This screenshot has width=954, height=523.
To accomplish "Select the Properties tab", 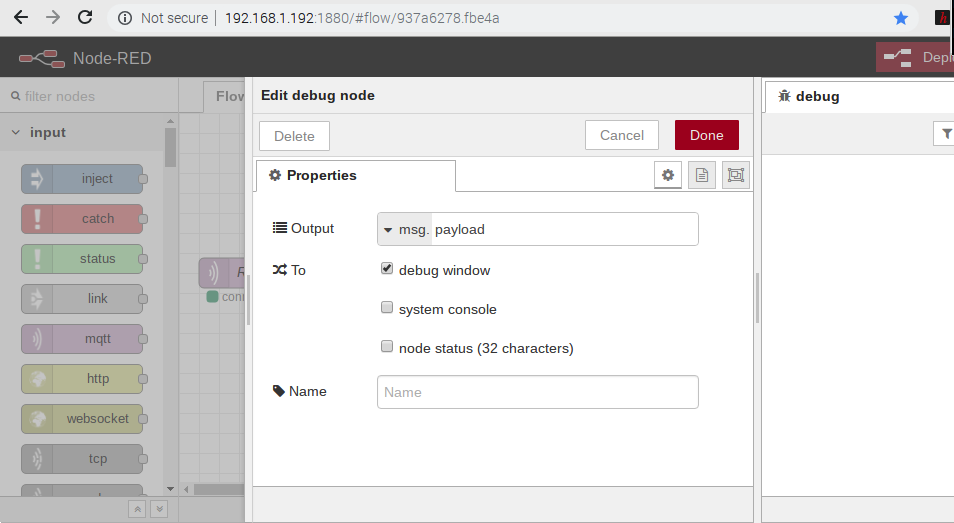I will pos(355,175).
